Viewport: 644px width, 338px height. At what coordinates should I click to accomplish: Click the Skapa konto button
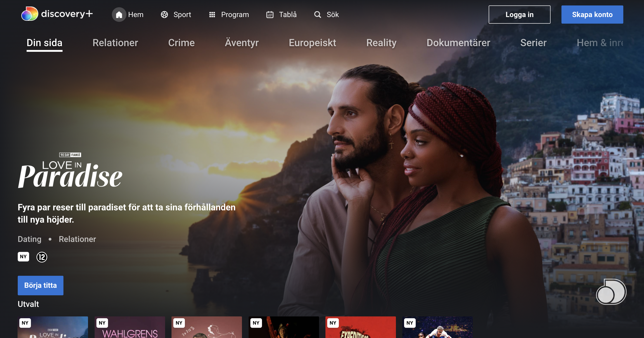pyautogui.click(x=592, y=15)
